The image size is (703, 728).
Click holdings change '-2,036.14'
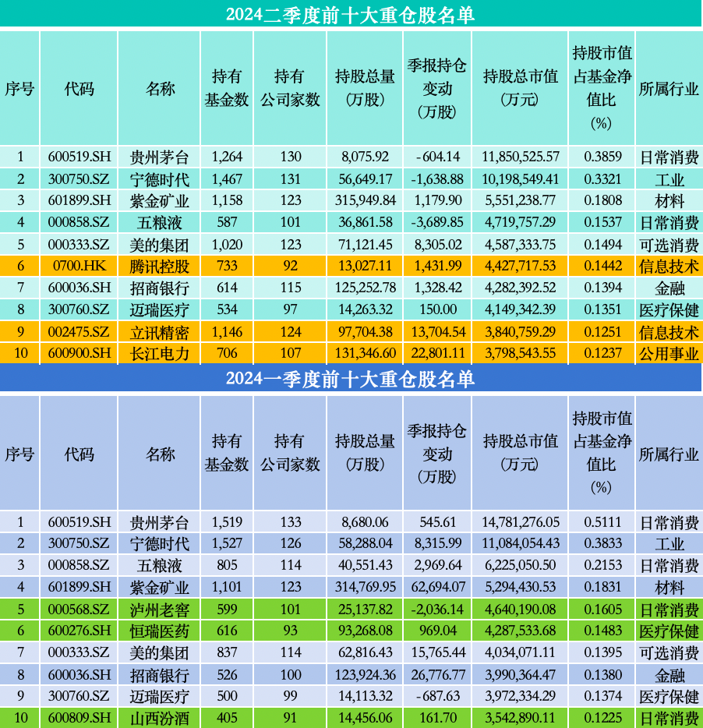(x=437, y=610)
